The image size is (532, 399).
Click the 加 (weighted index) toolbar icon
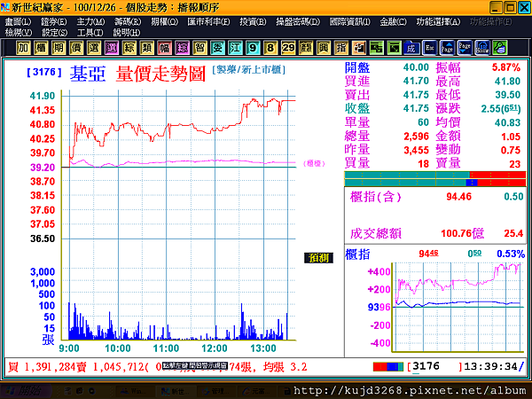point(23,48)
